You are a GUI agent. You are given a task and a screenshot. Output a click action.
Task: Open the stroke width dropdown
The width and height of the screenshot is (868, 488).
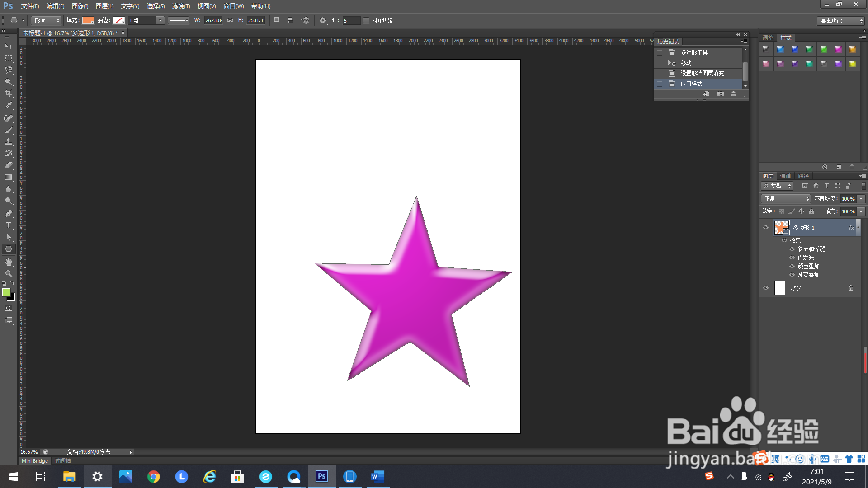pyautogui.click(x=160, y=20)
